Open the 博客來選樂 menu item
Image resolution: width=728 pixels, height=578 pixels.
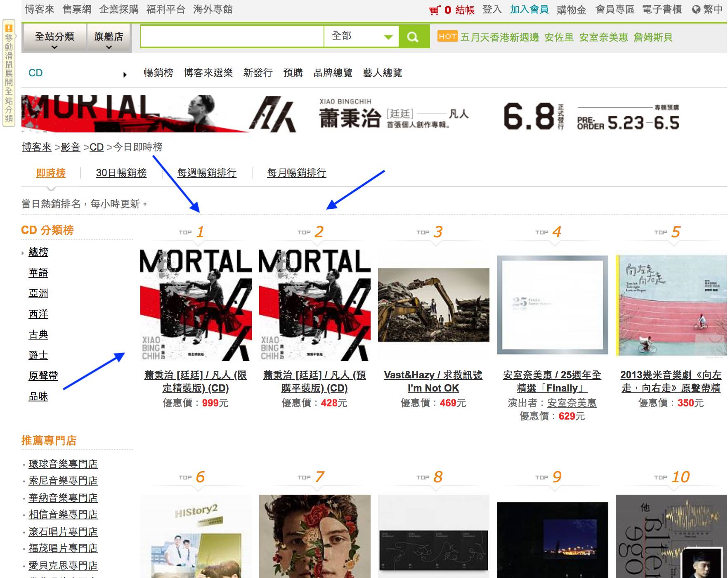(x=208, y=73)
